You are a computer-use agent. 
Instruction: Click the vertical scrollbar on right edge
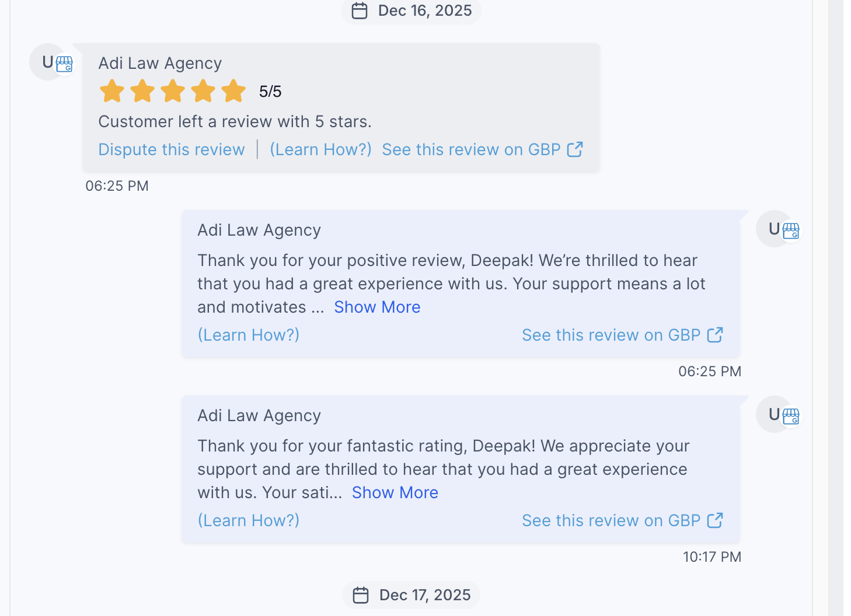tap(836, 308)
